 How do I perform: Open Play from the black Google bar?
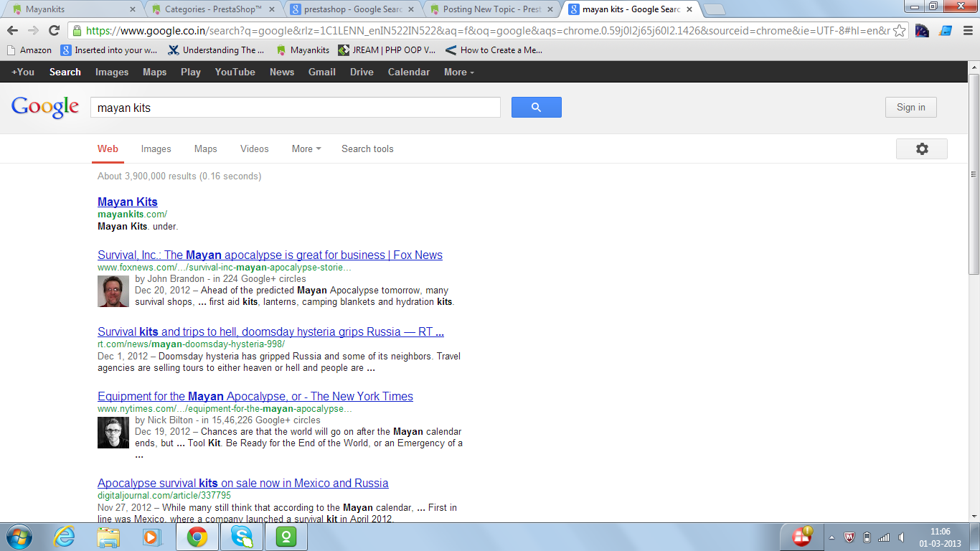click(191, 72)
